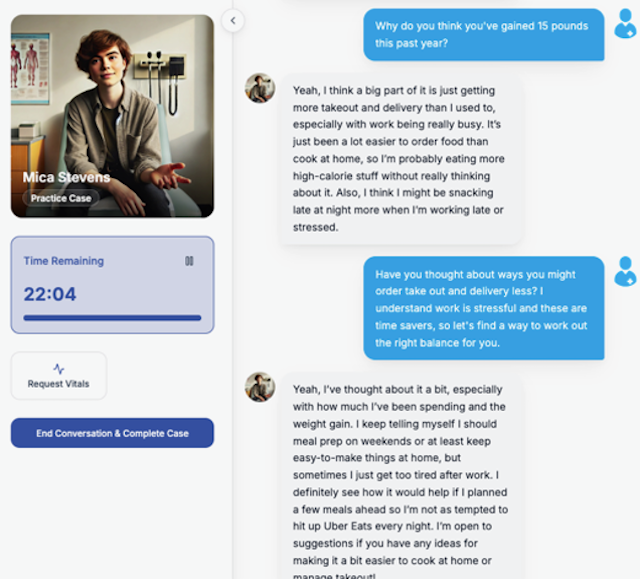The width and height of the screenshot is (640, 580).
Task: Click the patient reply mentioning Uber Eats
Action: click(401, 476)
